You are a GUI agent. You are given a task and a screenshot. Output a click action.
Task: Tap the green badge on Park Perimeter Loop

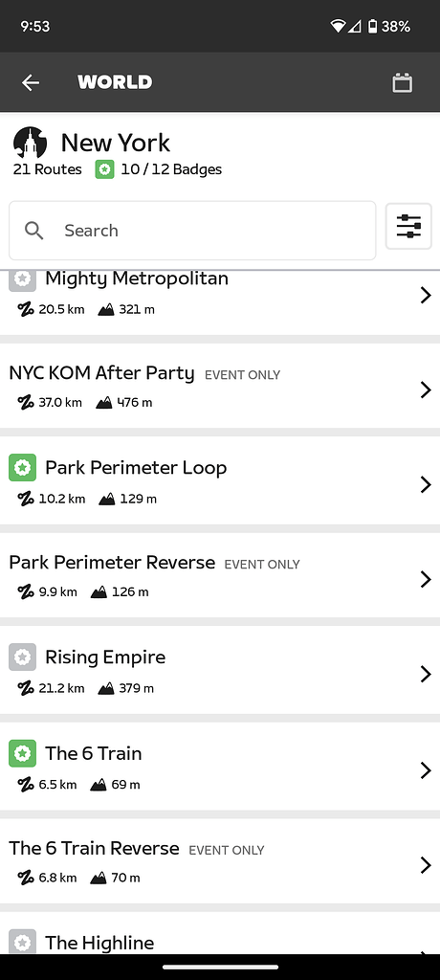(23, 467)
